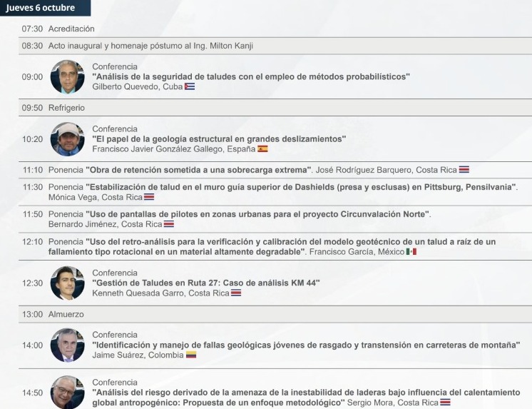Click the 09:50 Refrigerio schedule row
This screenshot has height=409, width=532.
coord(275,108)
